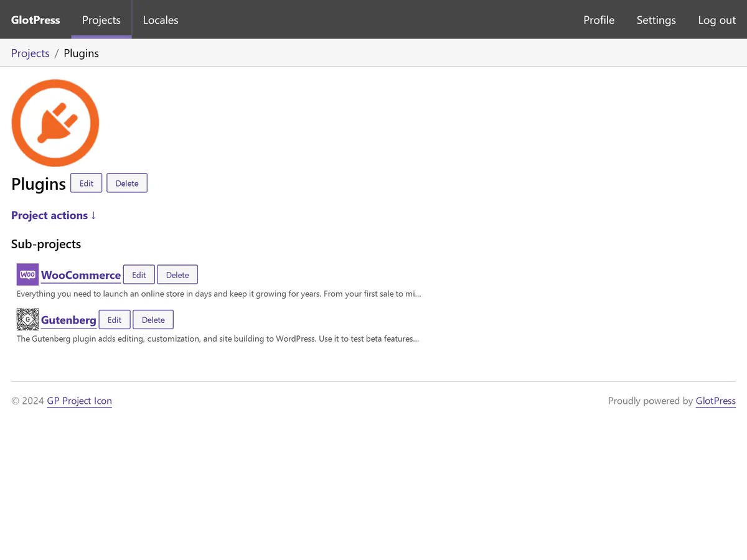Go to the Profile page

(599, 20)
